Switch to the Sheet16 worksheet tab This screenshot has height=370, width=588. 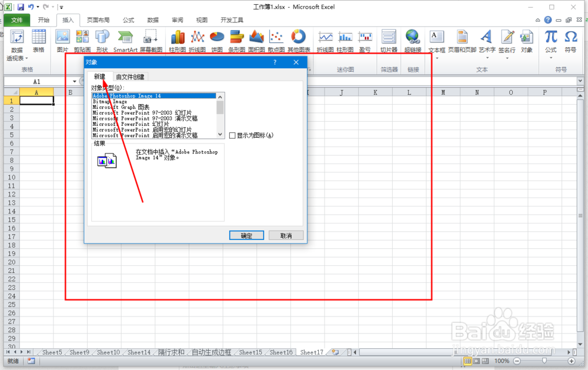[281, 352]
